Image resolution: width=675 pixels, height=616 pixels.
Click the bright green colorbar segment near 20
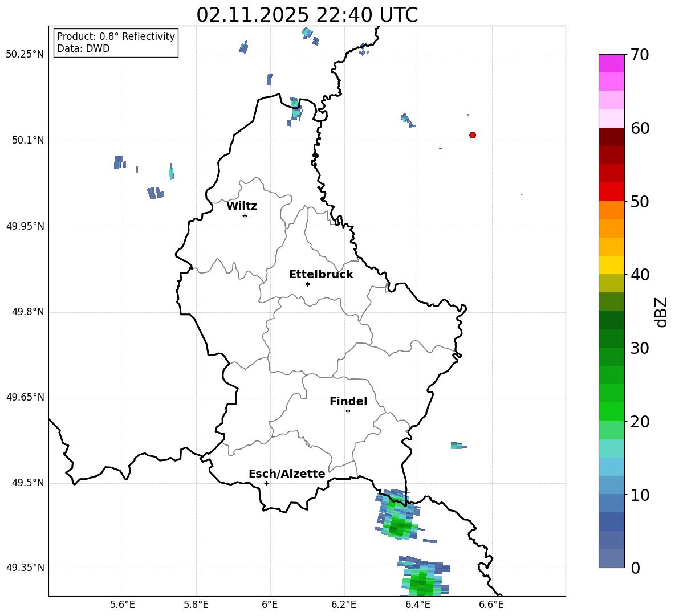(x=611, y=411)
